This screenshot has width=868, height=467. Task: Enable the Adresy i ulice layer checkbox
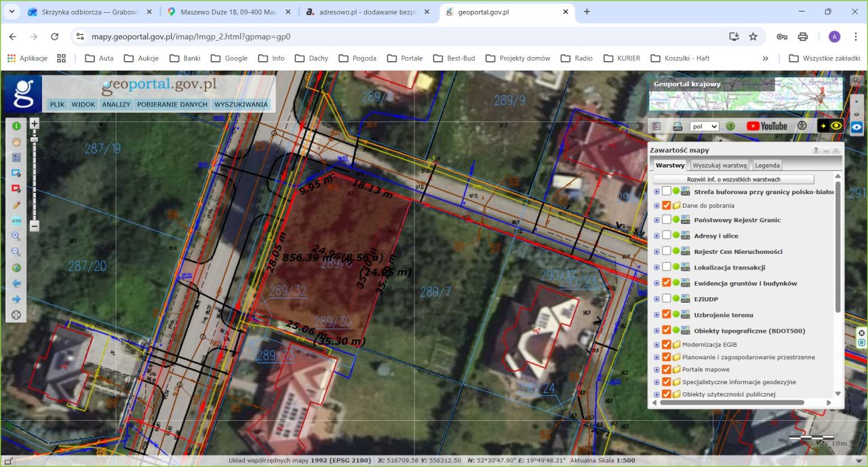pos(667,236)
